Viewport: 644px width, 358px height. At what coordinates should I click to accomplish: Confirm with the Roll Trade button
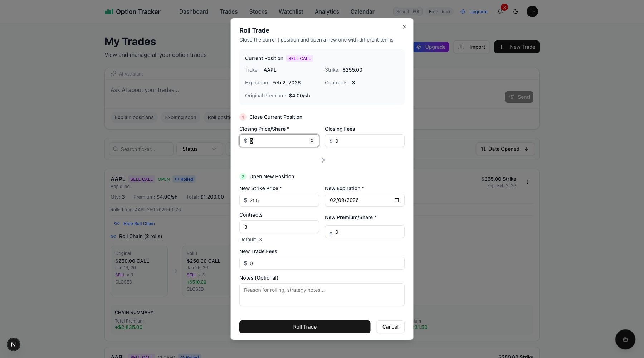pyautogui.click(x=305, y=327)
